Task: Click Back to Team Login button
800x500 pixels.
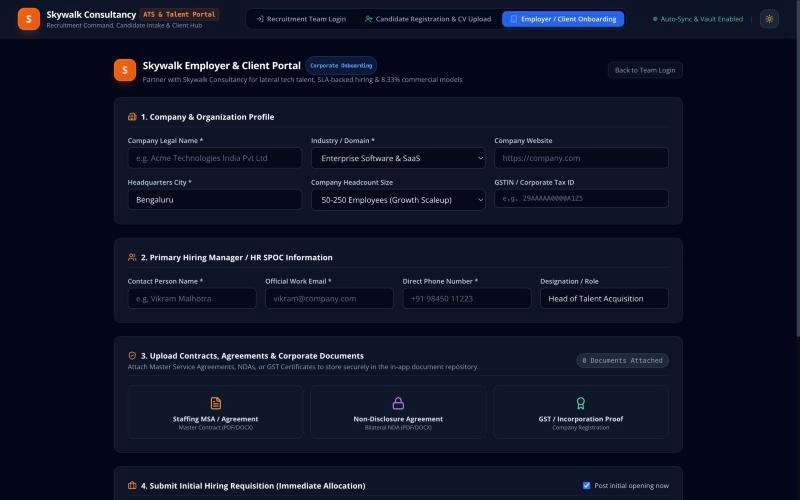Action: (x=645, y=70)
